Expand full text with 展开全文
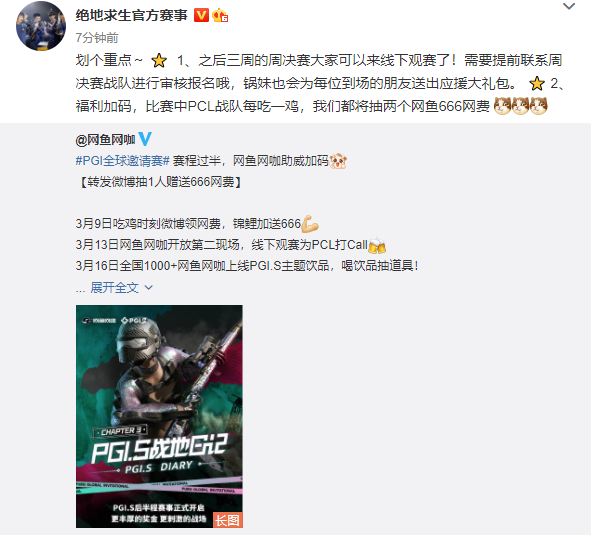This screenshot has height=535, width=591. [x=114, y=288]
